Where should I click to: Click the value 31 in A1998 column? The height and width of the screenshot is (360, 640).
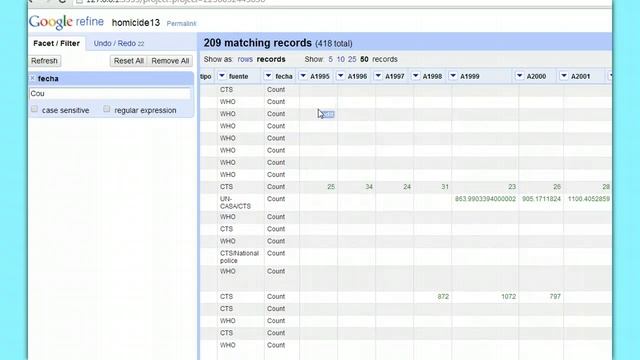(445, 187)
